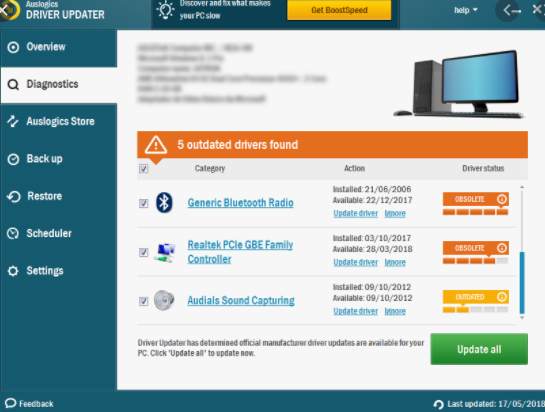The image size is (545, 412).
Task: Open the Restore section
Action: (59, 196)
